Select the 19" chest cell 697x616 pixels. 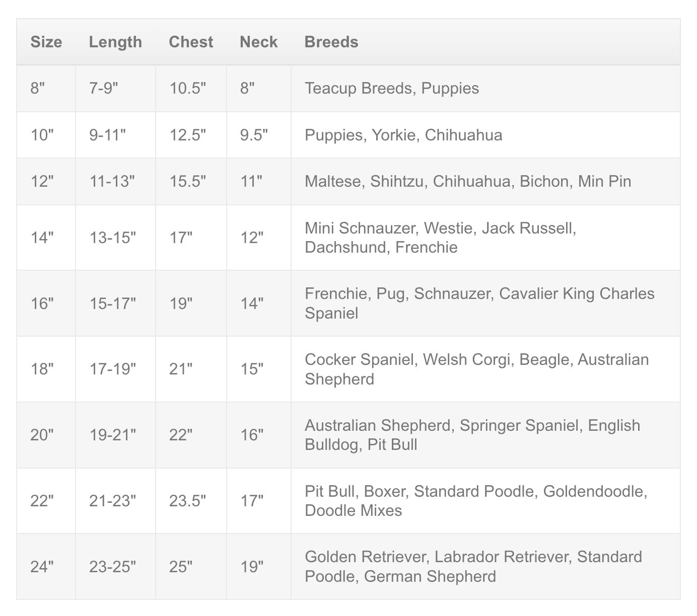click(x=191, y=303)
